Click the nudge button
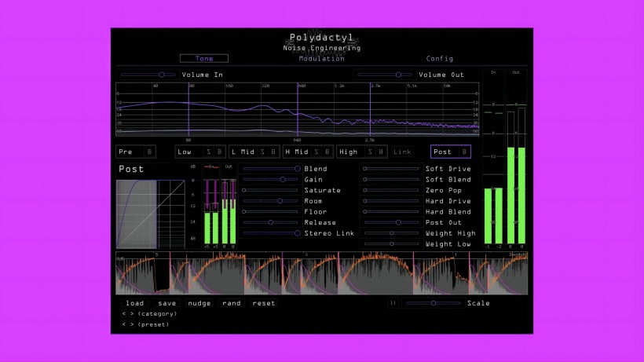The image size is (644, 362). 199,303
